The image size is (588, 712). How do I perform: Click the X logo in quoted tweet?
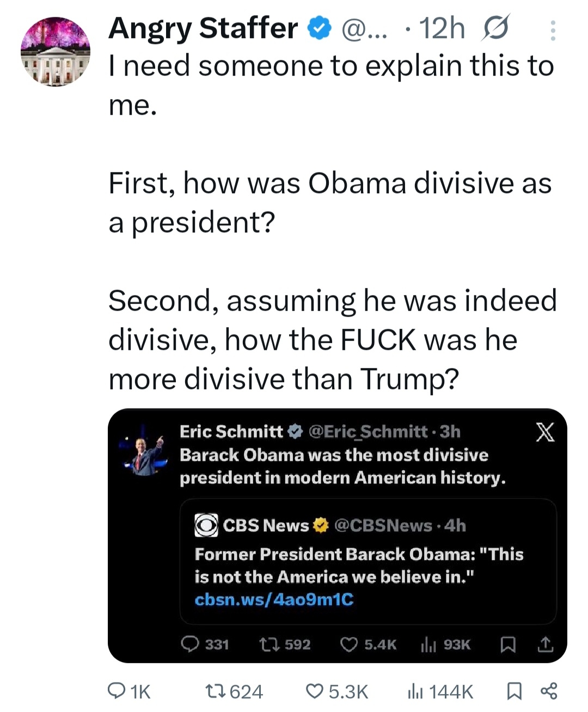(545, 432)
